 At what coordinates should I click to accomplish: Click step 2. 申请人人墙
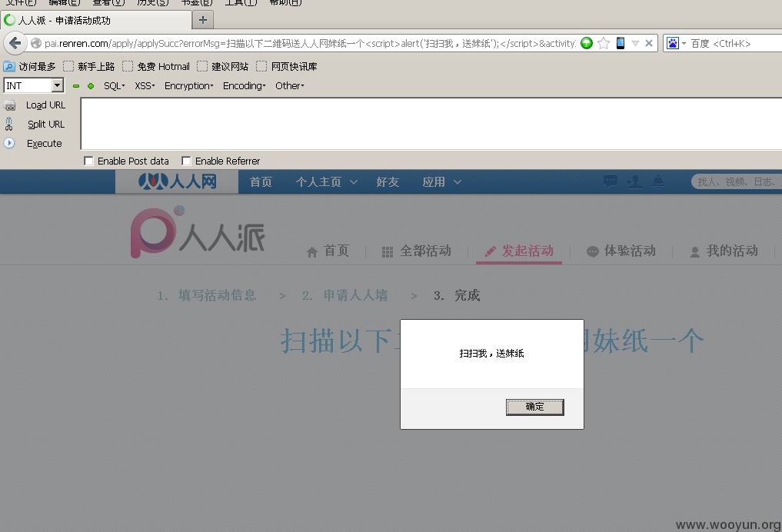(x=344, y=296)
